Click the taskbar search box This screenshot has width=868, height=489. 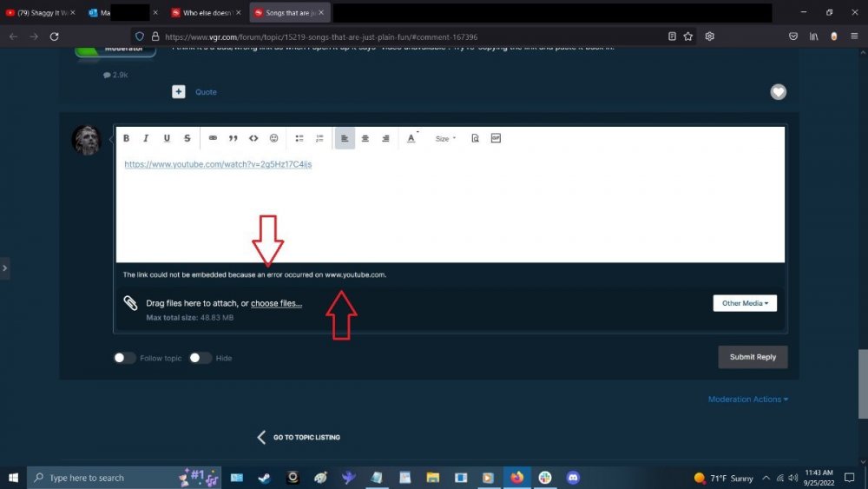pos(124,478)
